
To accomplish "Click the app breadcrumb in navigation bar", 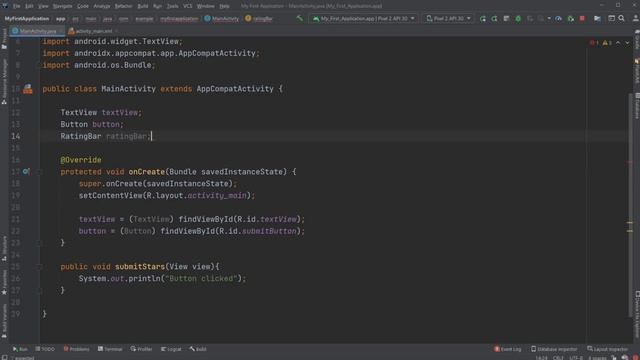I will point(60,19).
